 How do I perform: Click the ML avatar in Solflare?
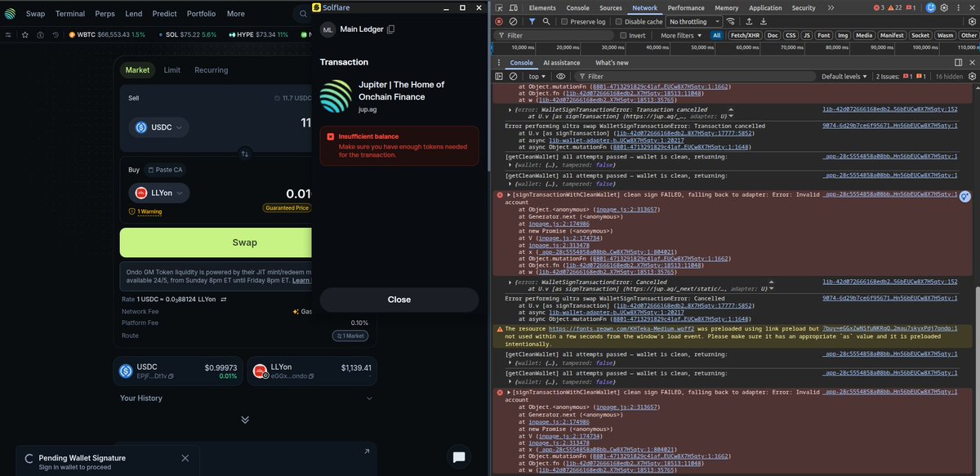327,29
